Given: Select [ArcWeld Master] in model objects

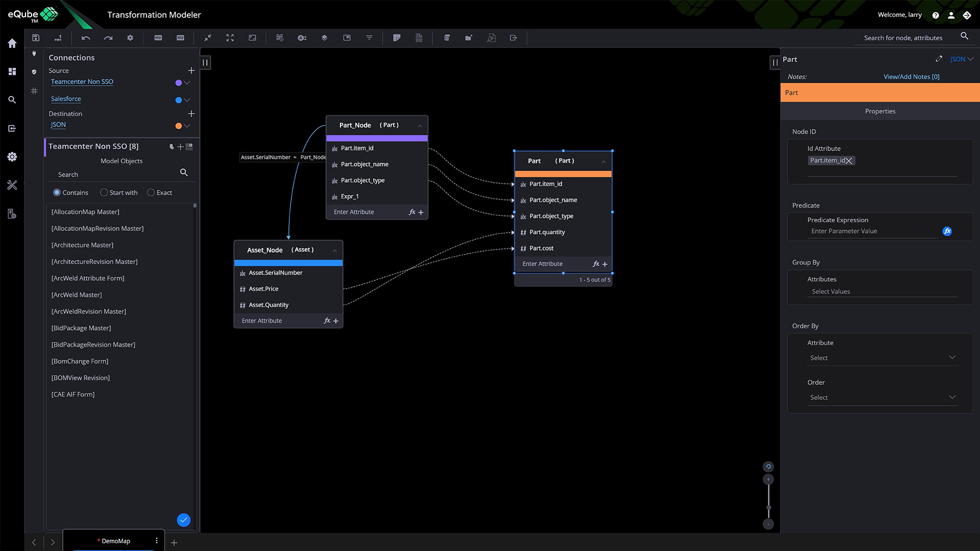Looking at the screenshot, I should tap(77, 295).
